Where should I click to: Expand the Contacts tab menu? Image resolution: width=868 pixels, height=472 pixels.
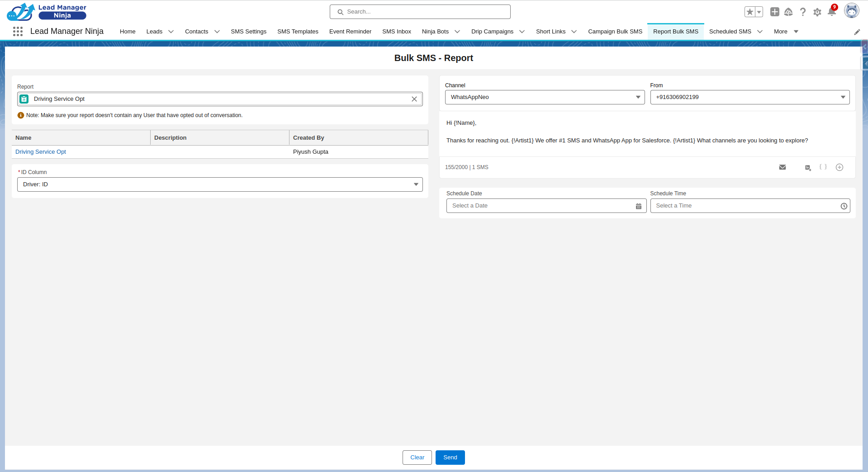217,32
